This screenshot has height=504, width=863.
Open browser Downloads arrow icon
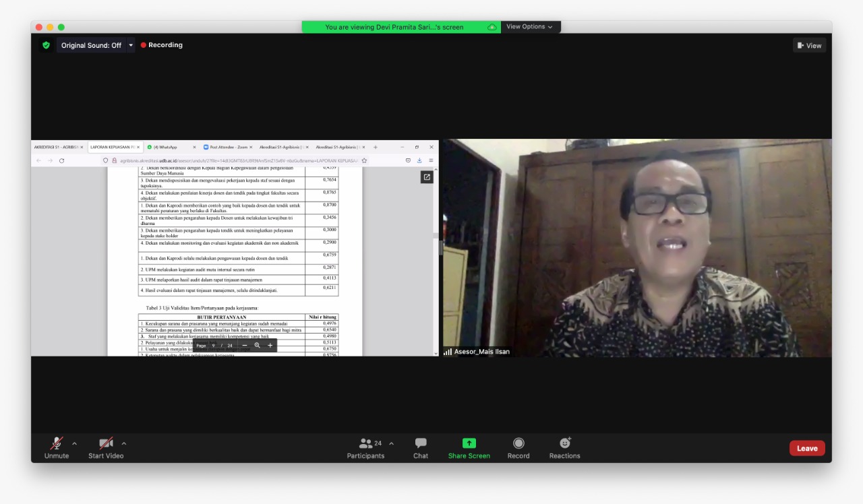coord(419,160)
